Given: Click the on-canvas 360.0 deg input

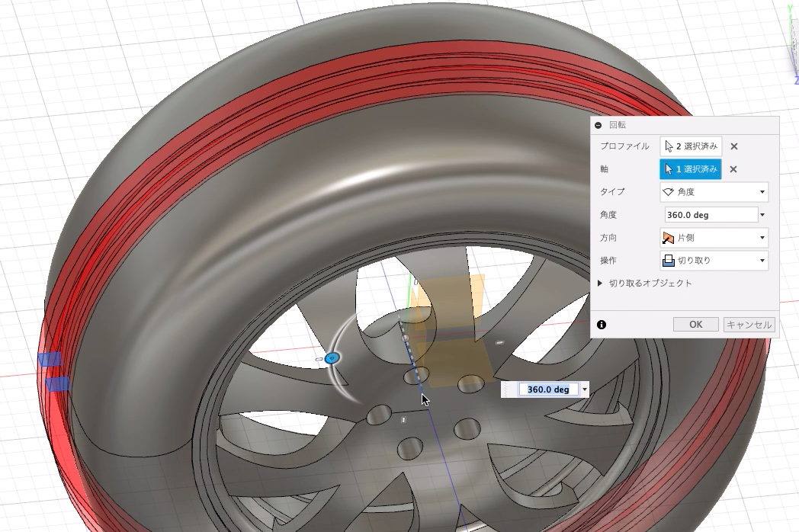Looking at the screenshot, I should click(x=547, y=389).
